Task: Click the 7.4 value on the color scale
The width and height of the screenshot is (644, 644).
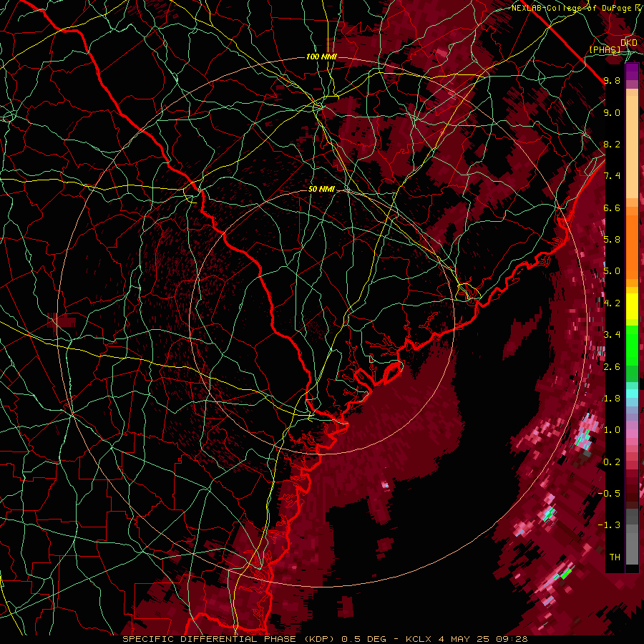Action: pyautogui.click(x=612, y=176)
